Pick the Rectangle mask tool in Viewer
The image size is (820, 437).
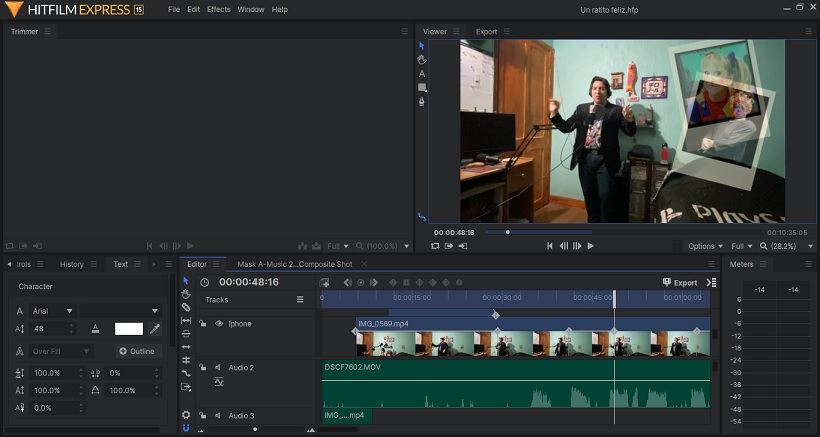point(422,88)
